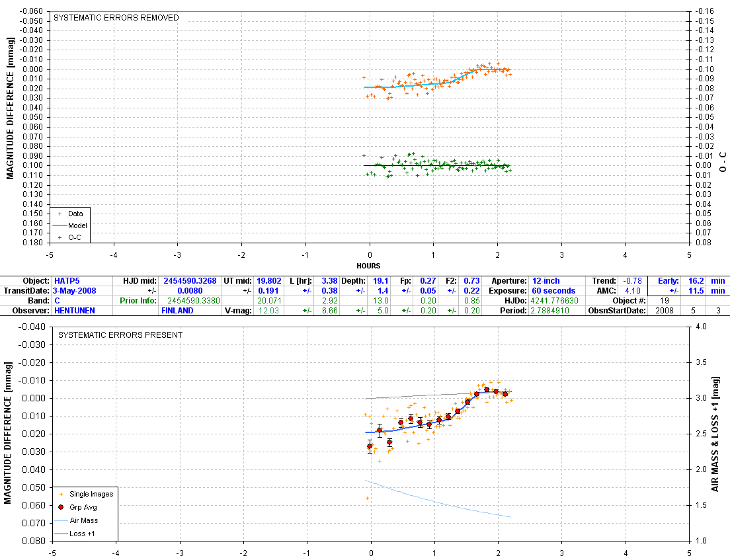730x560 pixels.
Task: Click the "Exposure:" label
Action: coord(508,291)
